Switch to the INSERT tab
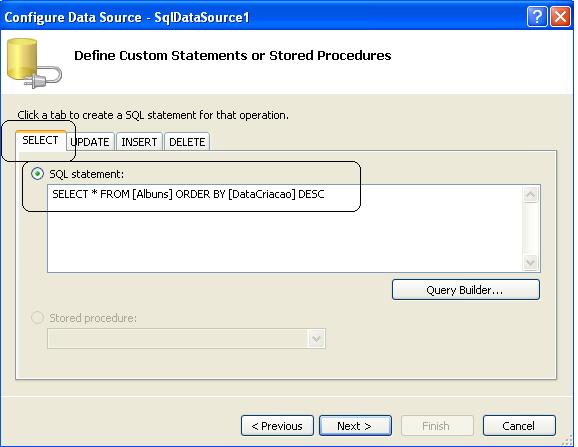The width and height of the screenshot is (578, 447). (139, 142)
